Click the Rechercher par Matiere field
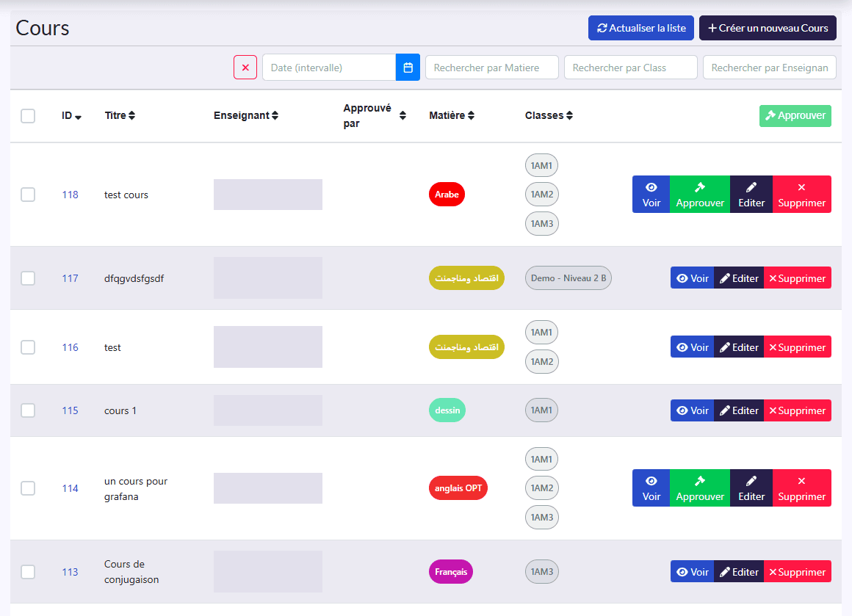852x616 pixels. click(492, 68)
